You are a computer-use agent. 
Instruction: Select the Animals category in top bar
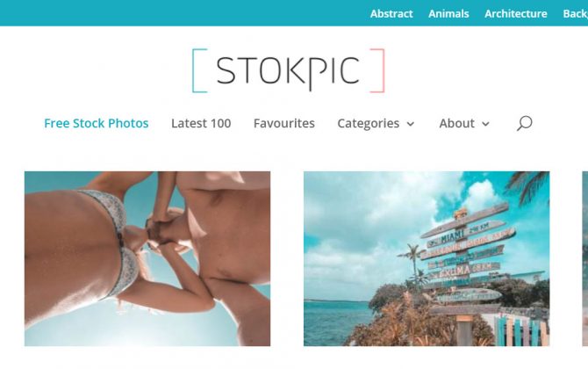tap(448, 13)
